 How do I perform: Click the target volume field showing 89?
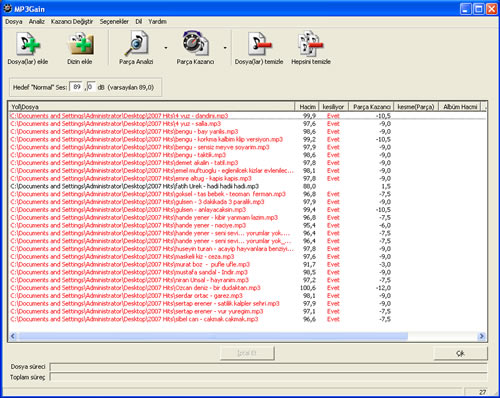pos(77,87)
